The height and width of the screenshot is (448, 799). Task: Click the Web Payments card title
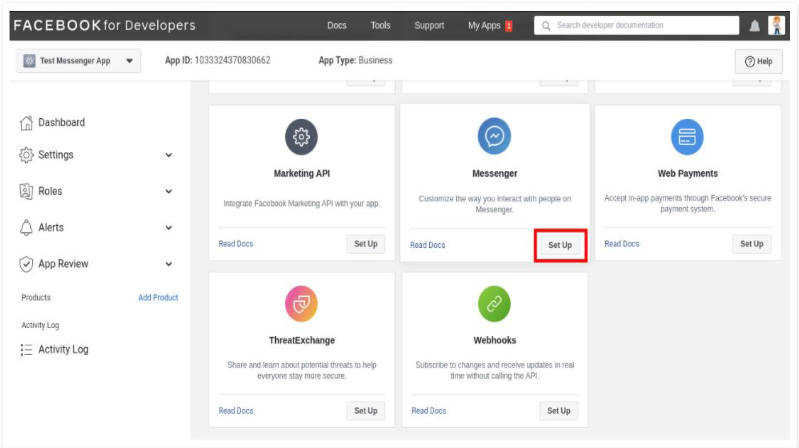(x=687, y=173)
